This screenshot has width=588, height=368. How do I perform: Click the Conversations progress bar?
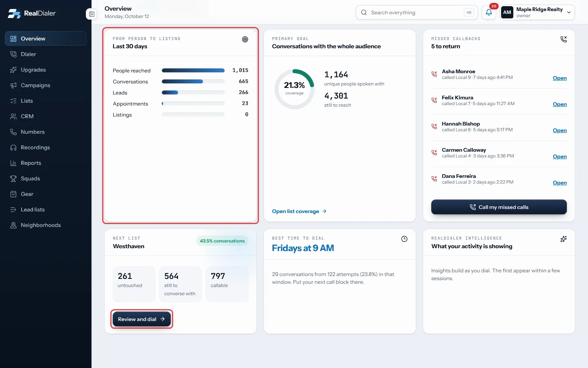point(193,81)
